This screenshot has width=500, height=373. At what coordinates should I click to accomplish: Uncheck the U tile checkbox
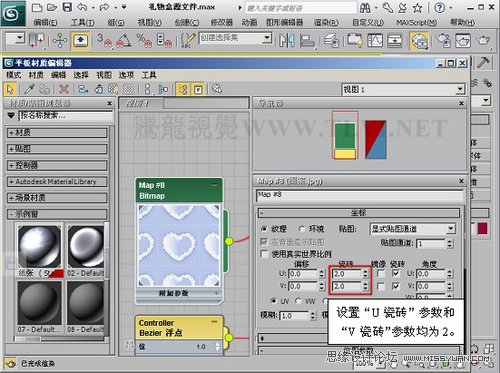396,274
